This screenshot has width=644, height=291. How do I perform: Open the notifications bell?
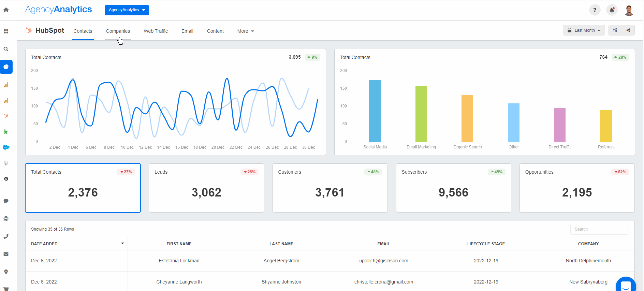(612, 10)
